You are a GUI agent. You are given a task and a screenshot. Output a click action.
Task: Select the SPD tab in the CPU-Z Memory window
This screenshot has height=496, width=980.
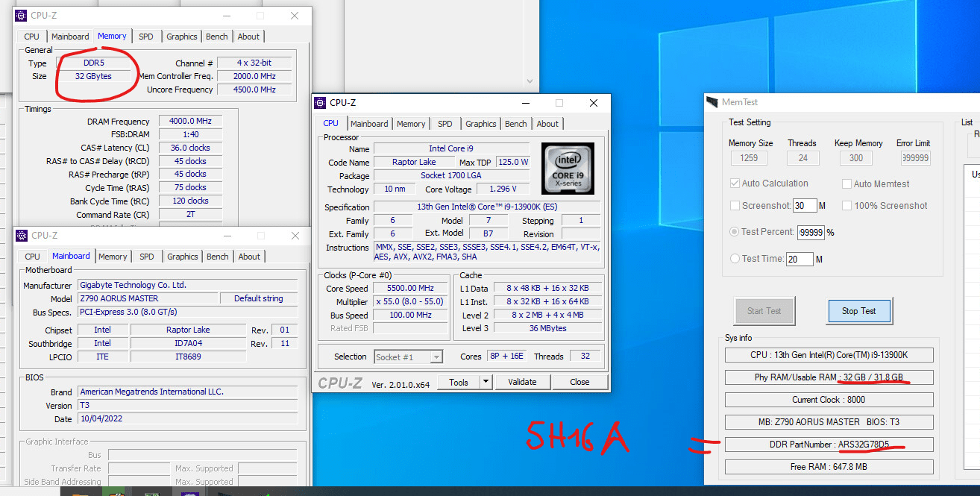pos(146,37)
